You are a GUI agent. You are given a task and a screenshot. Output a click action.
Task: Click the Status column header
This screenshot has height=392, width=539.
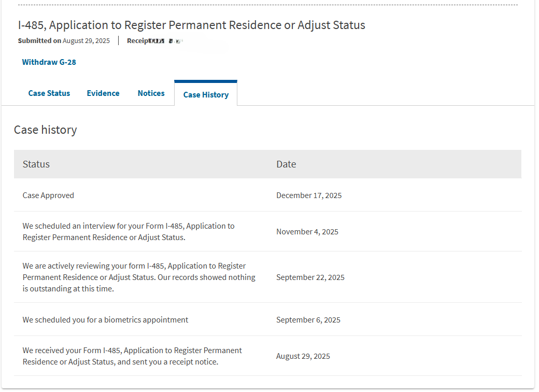click(36, 164)
